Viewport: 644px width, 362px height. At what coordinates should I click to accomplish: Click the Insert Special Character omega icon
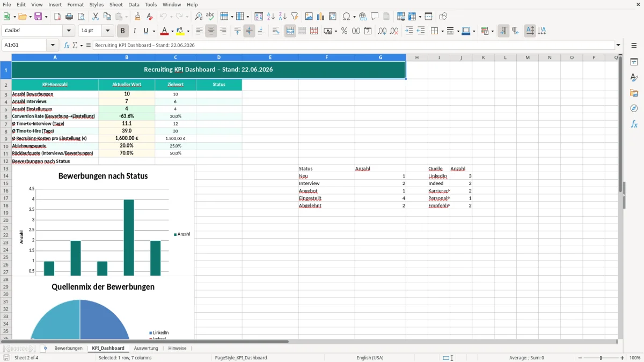click(x=347, y=17)
